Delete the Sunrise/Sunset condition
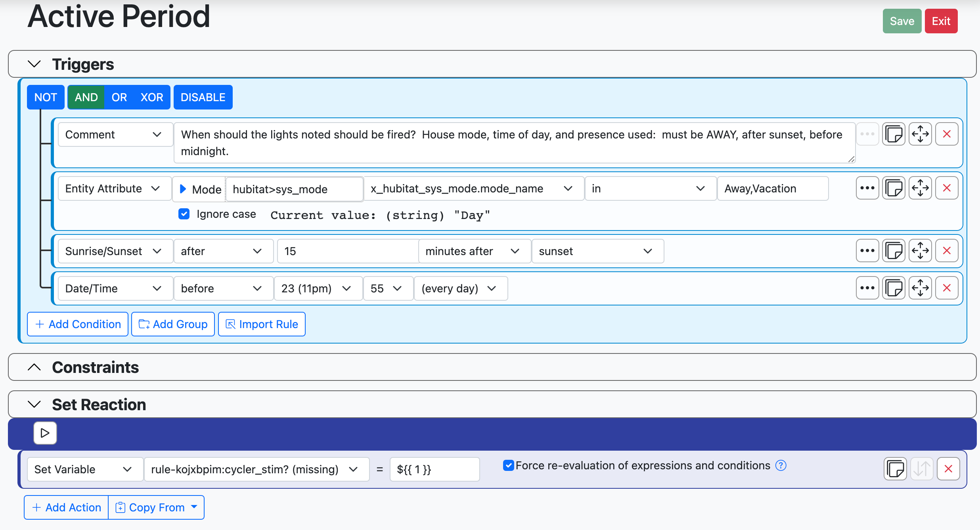The height and width of the screenshot is (530, 980). 947,251
